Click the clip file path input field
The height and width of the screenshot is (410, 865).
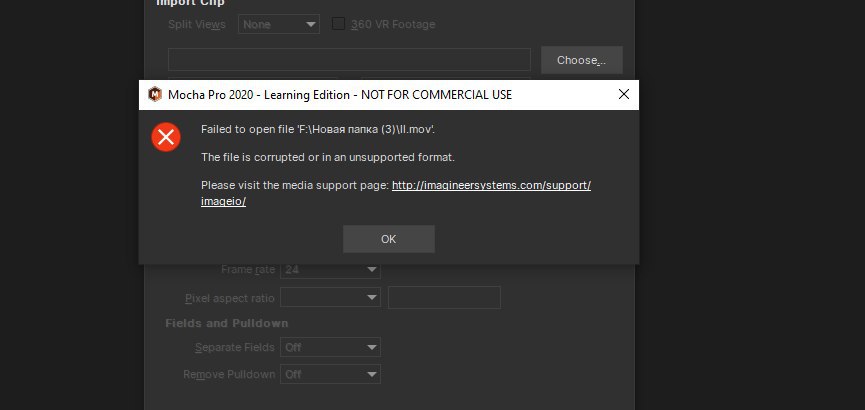[349, 60]
